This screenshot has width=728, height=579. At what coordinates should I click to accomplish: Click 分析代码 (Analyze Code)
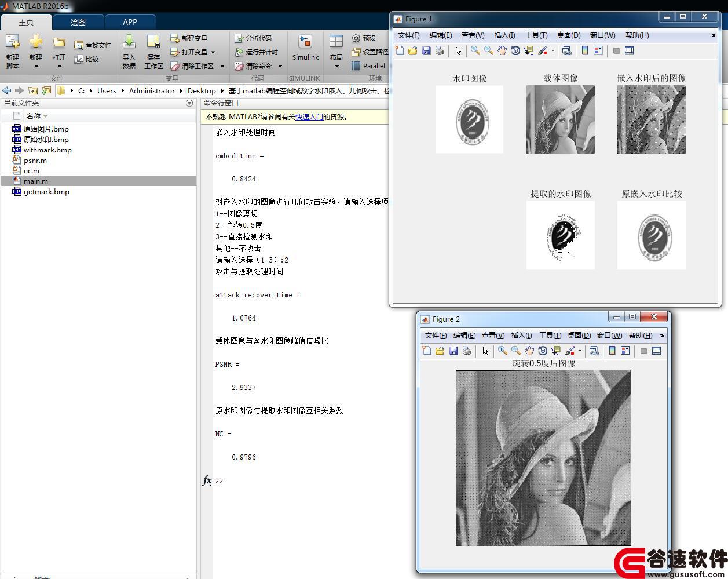[x=253, y=38]
